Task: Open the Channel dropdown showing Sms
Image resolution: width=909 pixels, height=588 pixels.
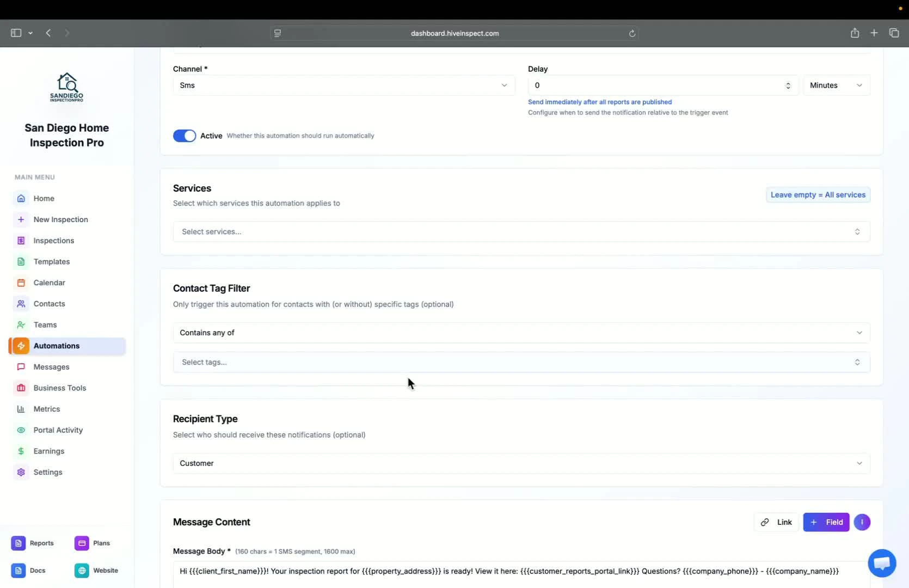Action: click(x=343, y=85)
